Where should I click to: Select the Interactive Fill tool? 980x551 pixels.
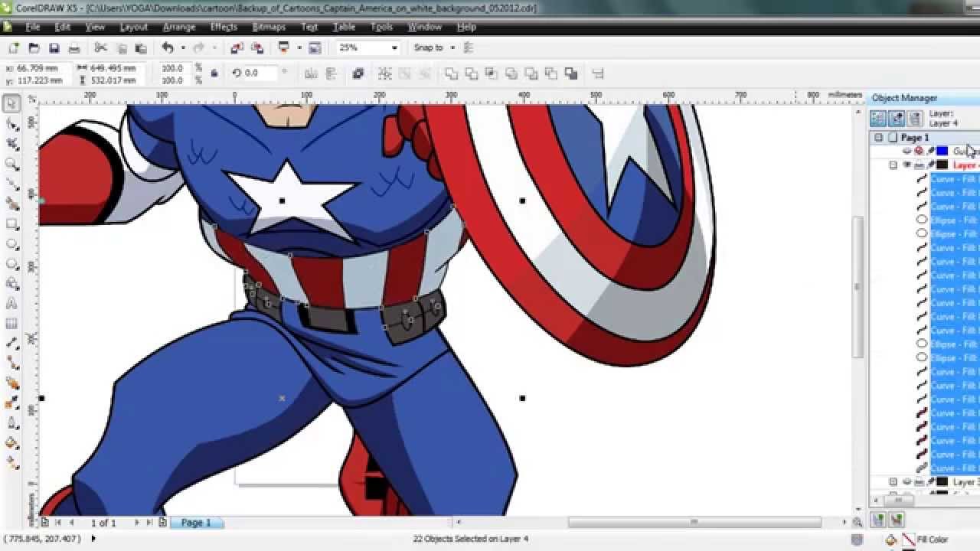[x=11, y=462]
